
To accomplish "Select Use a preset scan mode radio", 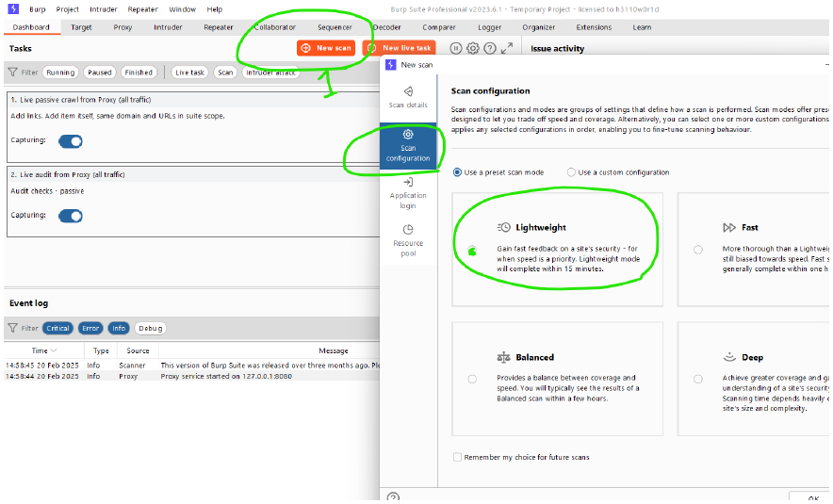I will pos(457,172).
